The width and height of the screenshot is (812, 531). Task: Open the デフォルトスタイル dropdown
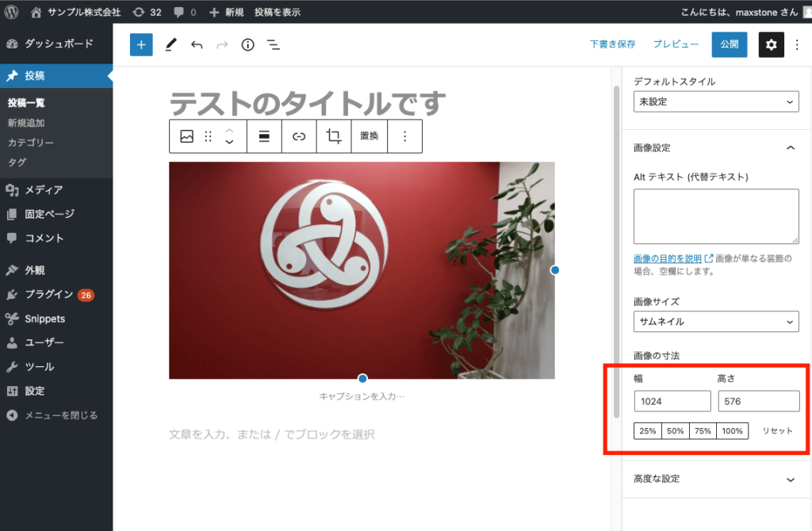tap(715, 101)
